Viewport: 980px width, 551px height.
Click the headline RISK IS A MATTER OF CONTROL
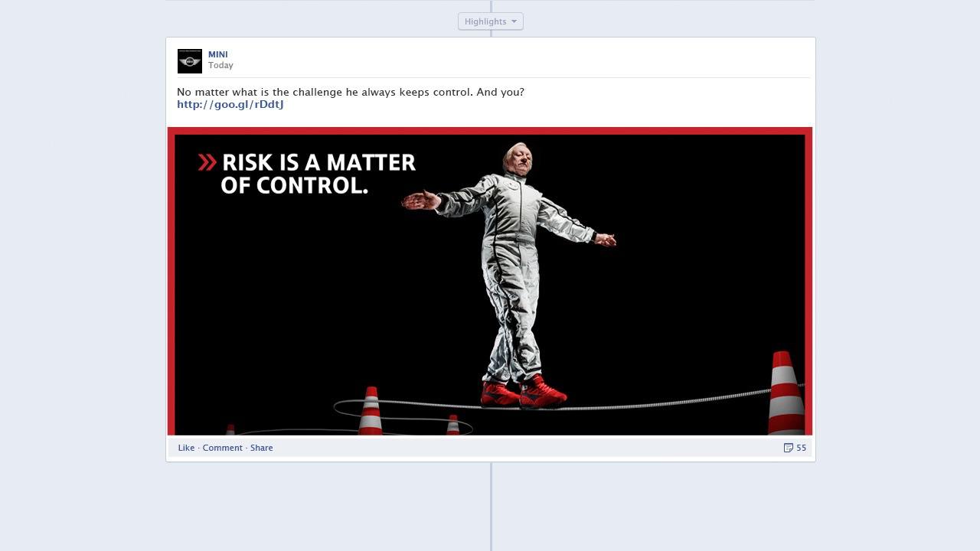click(318, 174)
